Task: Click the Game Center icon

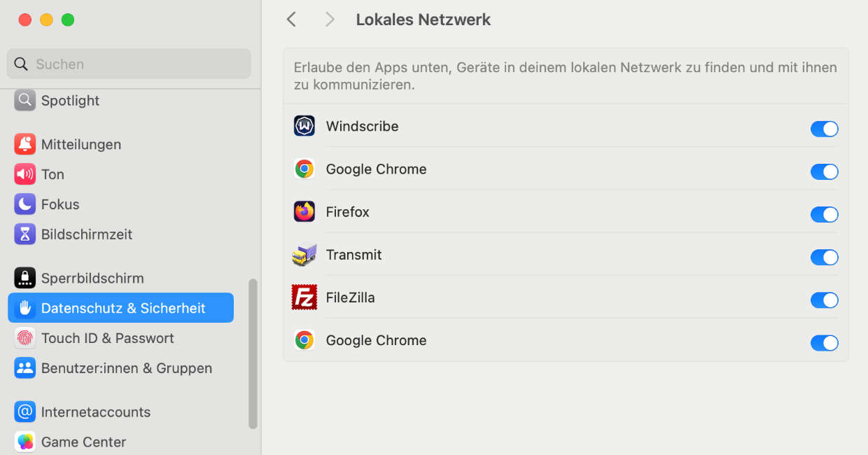Action: tap(24, 442)
